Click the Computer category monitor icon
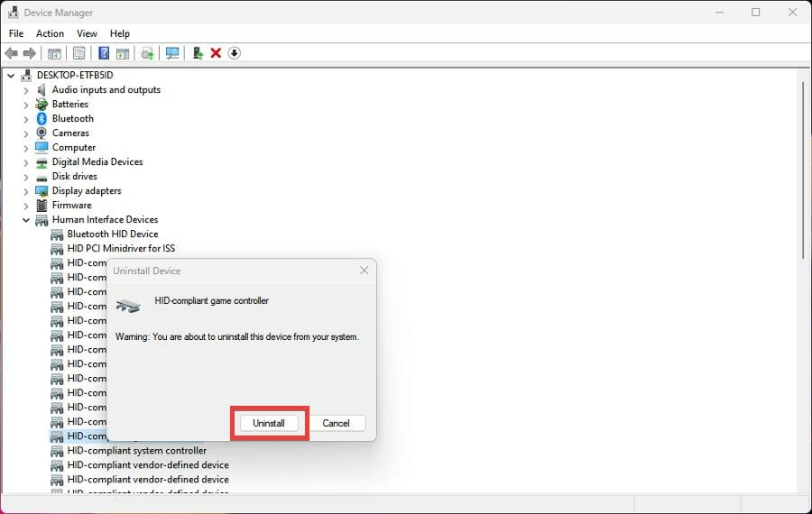The image size is (812, 514). point(42,148)
